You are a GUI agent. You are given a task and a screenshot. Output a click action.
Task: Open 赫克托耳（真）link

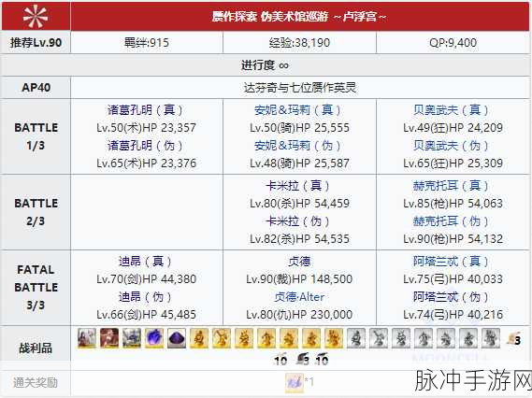452,186
